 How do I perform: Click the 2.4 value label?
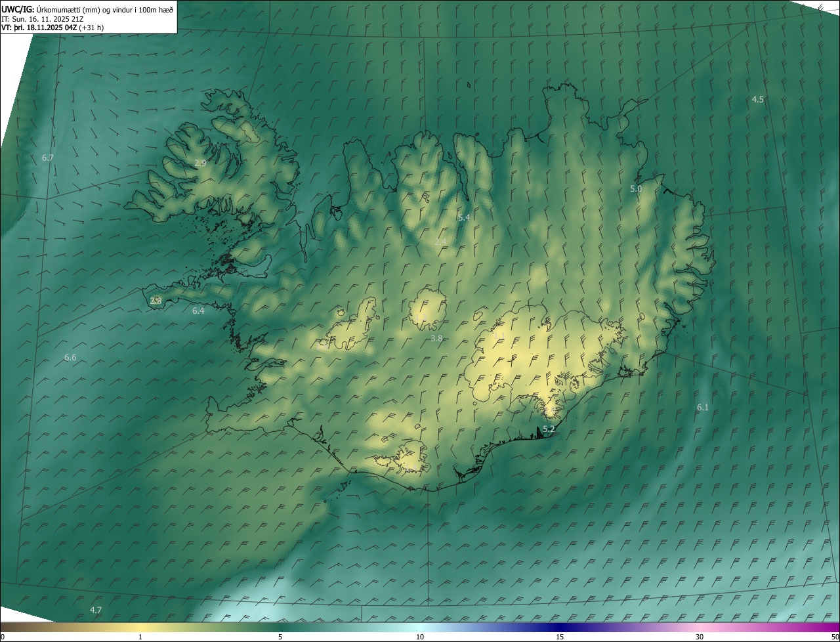point(440,242)
